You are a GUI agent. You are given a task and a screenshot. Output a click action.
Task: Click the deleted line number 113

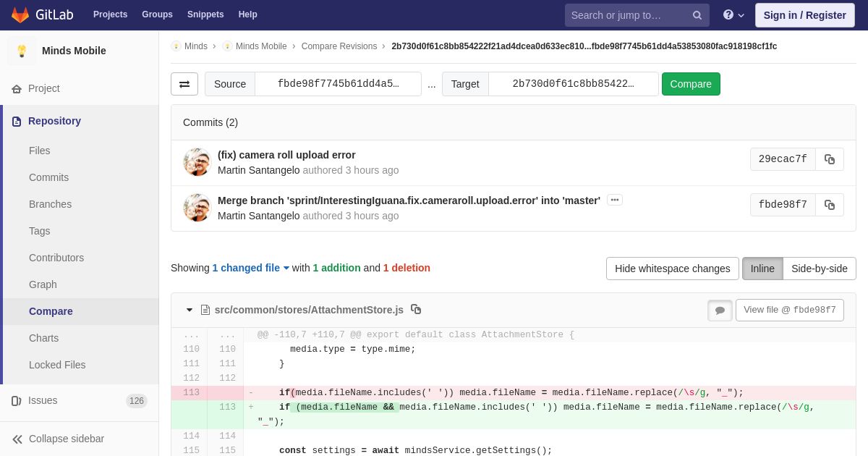[x=191, y=392]
